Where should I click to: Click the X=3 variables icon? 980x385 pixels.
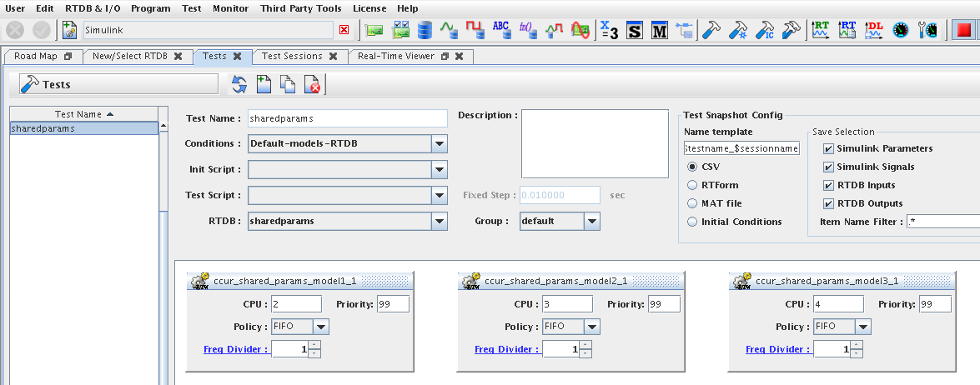[x=609, y=30]
